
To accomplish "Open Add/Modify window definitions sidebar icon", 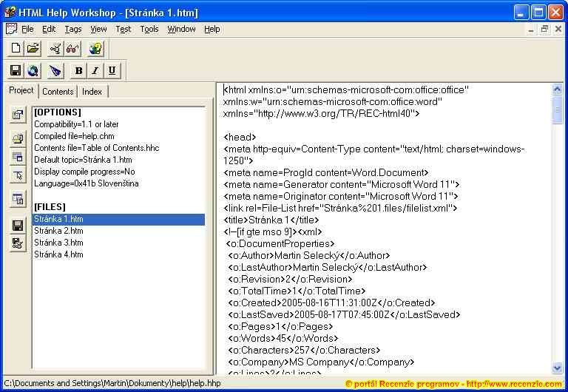I will click(18, 157).
